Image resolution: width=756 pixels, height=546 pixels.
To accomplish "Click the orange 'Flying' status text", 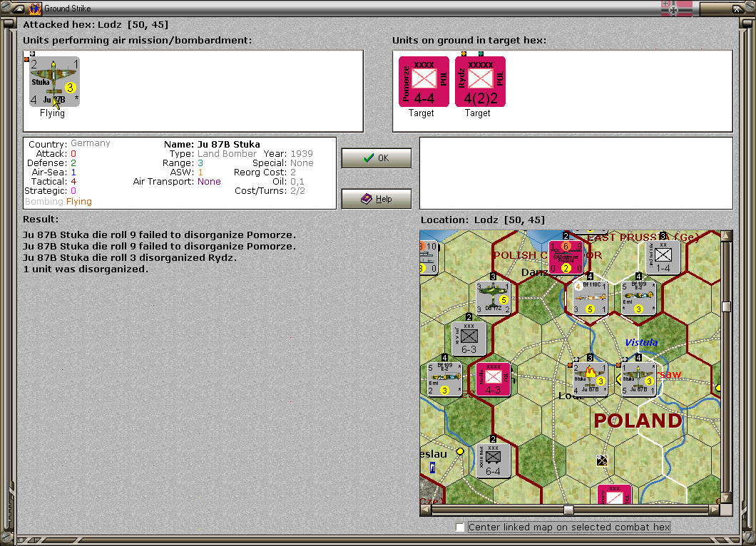I will pyautogui.click(x=79, y=202).
